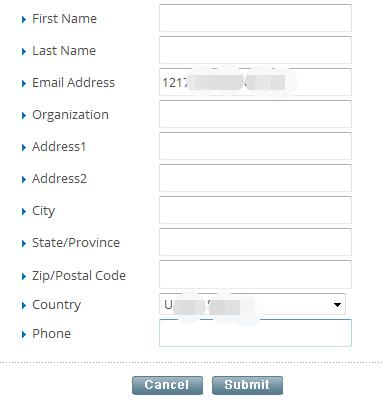Focus the First Name text field

click(255, 18)
